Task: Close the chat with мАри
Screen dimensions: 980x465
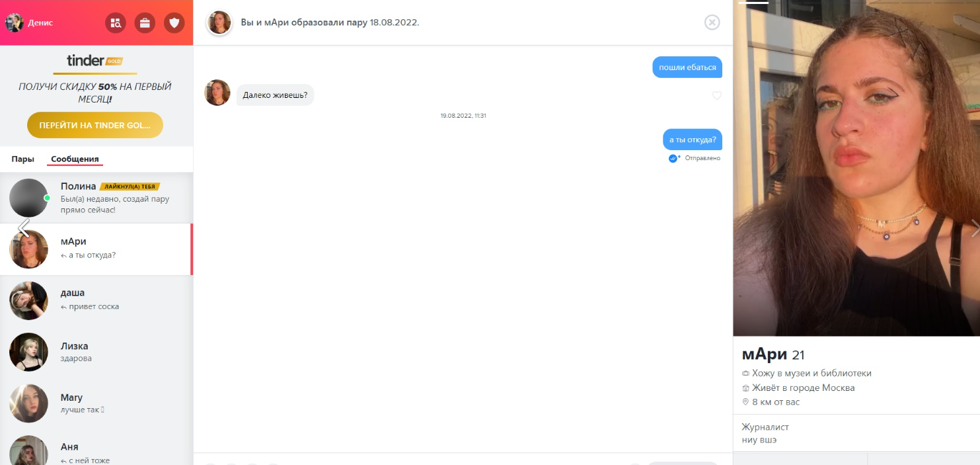Action: point(712,22)
